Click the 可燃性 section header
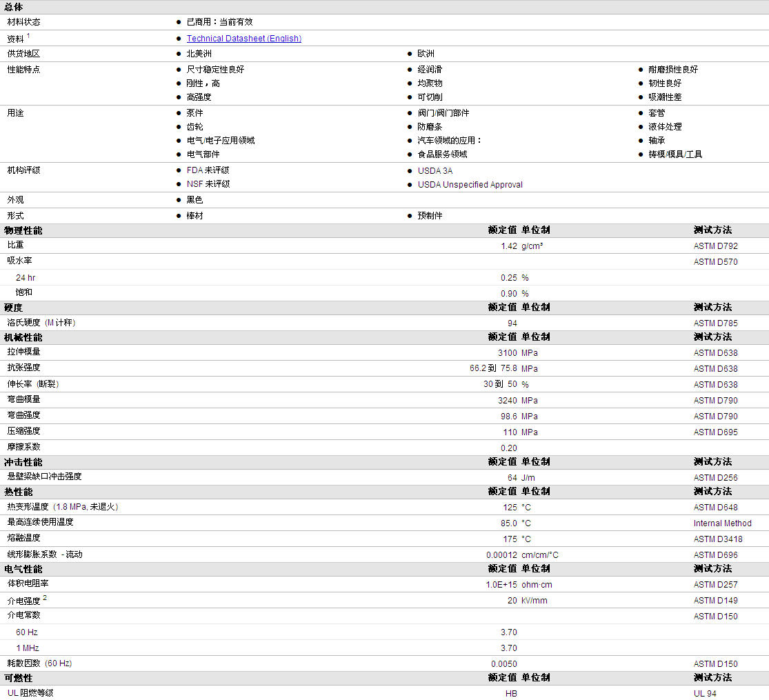This screenshot has height=700, width=769. 18,679
